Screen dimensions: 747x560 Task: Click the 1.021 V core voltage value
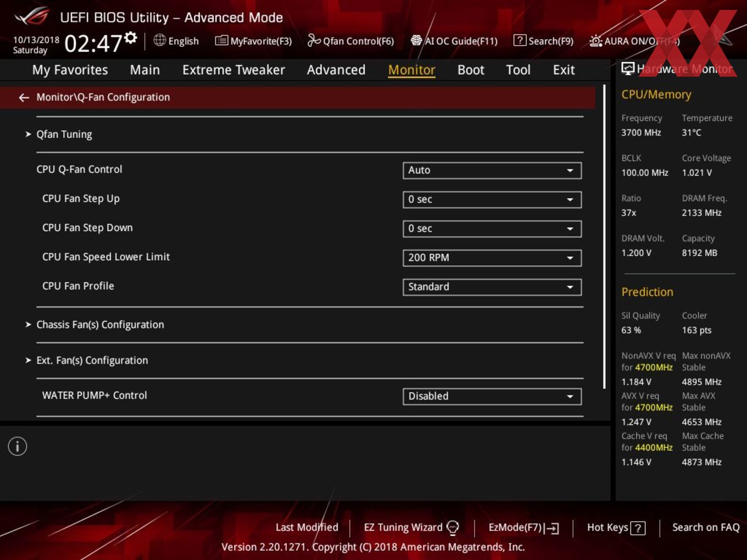696,173
